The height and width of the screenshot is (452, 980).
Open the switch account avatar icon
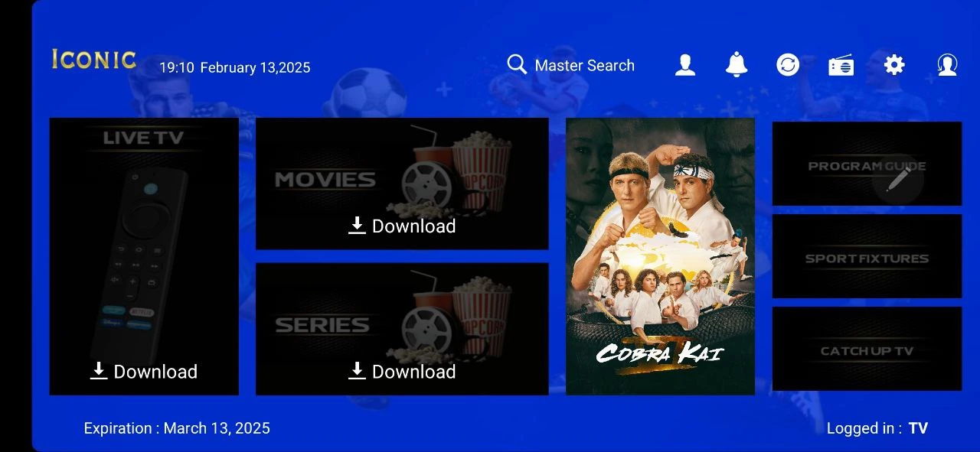tap(947, 65)
